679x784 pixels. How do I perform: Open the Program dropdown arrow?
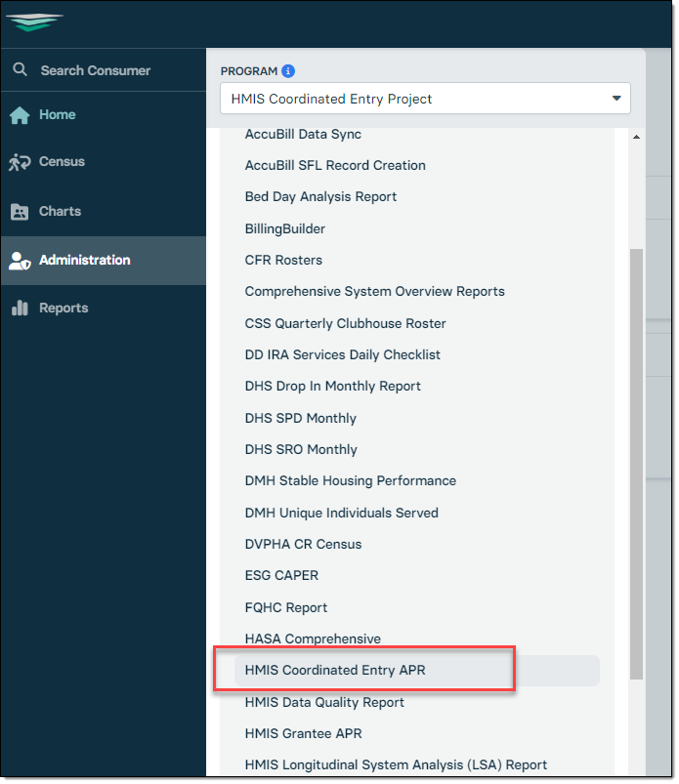click(x=615, y=99)
